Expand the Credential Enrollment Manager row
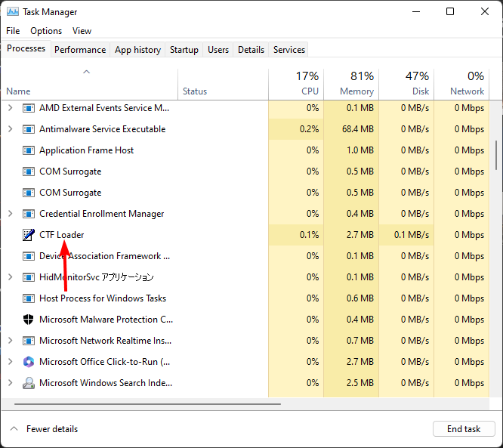 tap(11, 214)
